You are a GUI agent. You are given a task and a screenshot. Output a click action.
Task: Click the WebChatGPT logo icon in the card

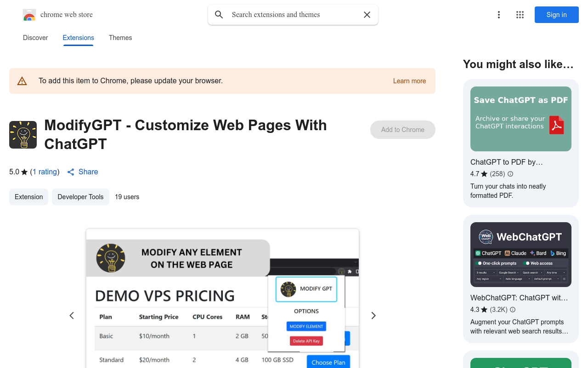486,237
